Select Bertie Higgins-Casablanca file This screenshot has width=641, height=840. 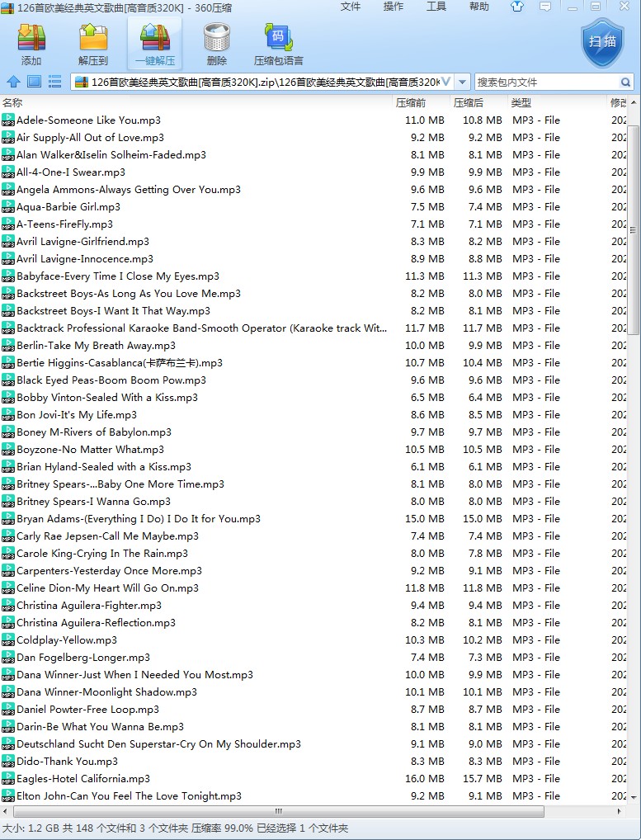pyautogui.click(x=120, y=363)
